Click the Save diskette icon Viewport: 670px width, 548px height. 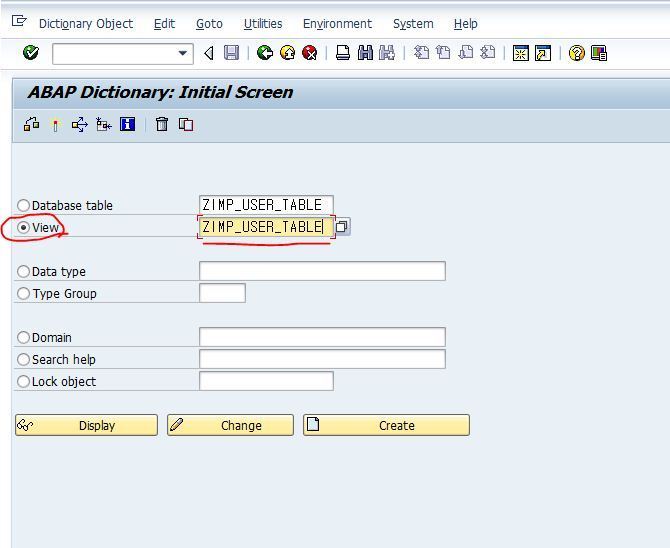coord(232,53)
